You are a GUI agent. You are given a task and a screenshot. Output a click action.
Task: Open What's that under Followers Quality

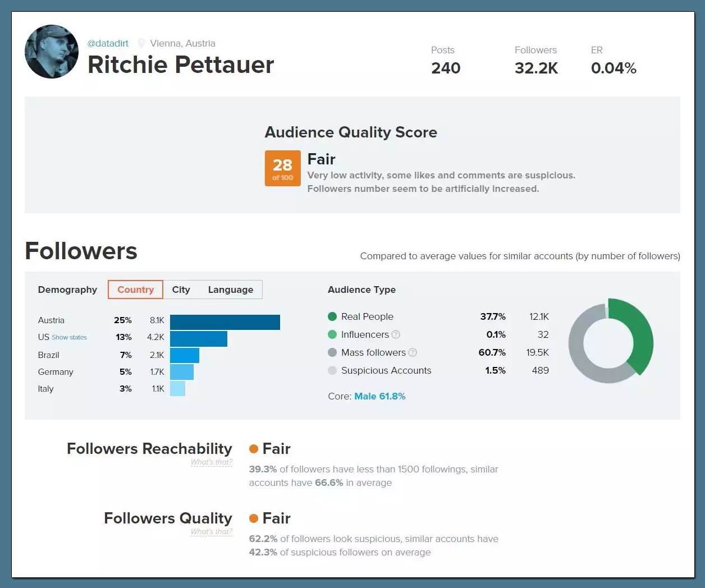coord(211,532)
